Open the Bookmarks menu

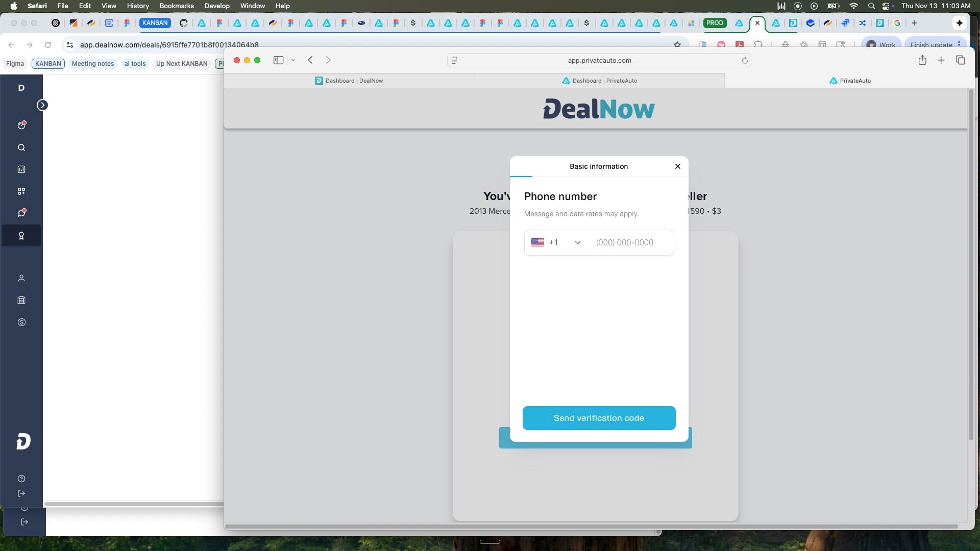click(x=176, y=6)
